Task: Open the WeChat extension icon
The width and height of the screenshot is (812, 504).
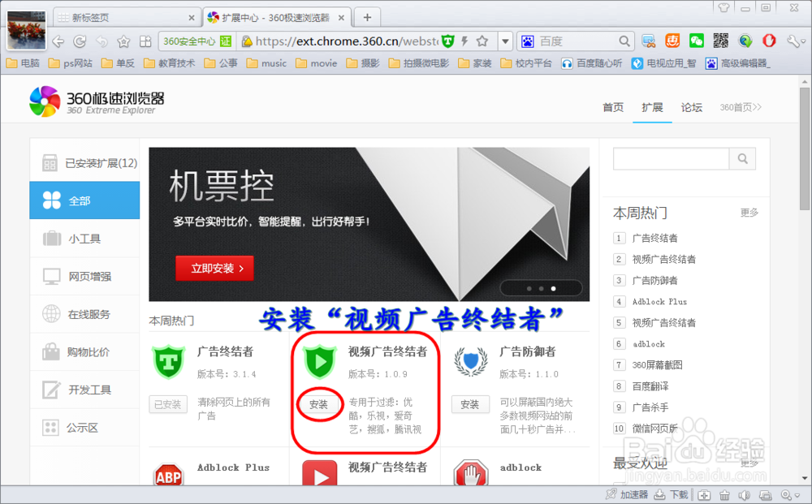Action: 697,41
